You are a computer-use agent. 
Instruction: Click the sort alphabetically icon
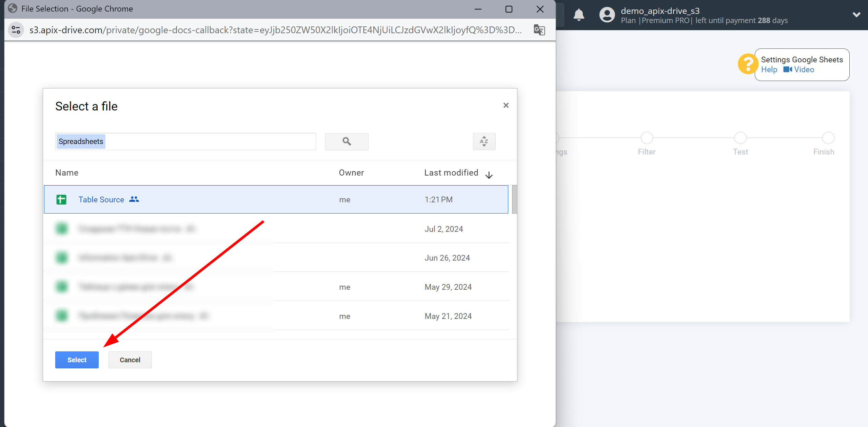pos(484,142)
